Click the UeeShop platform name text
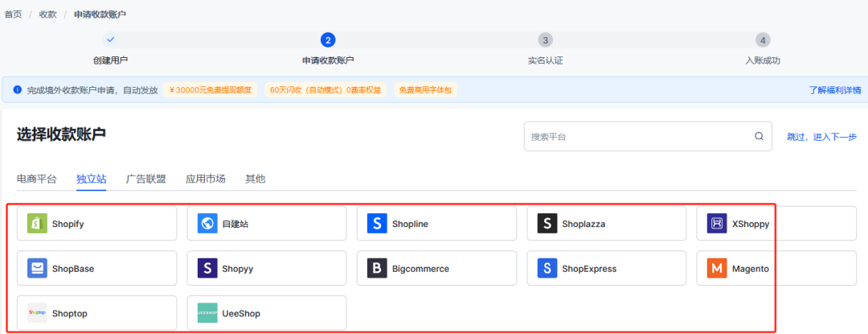 (241, 314)
